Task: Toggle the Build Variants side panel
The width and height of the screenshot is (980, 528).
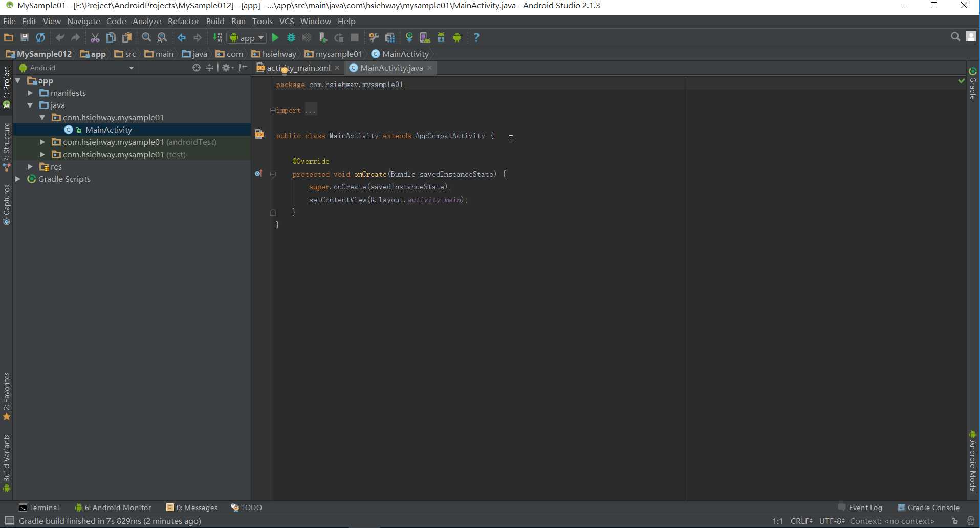Action: [x=7, y=463]
